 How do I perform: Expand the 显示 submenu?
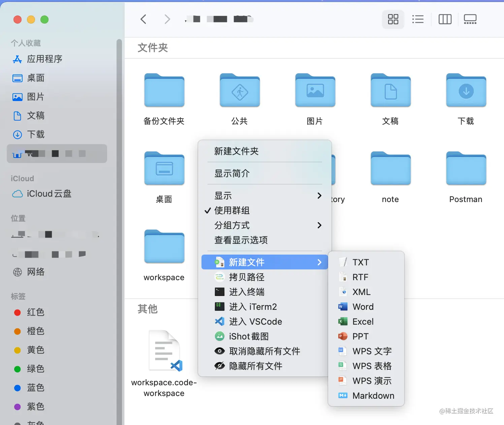[264, 196]
